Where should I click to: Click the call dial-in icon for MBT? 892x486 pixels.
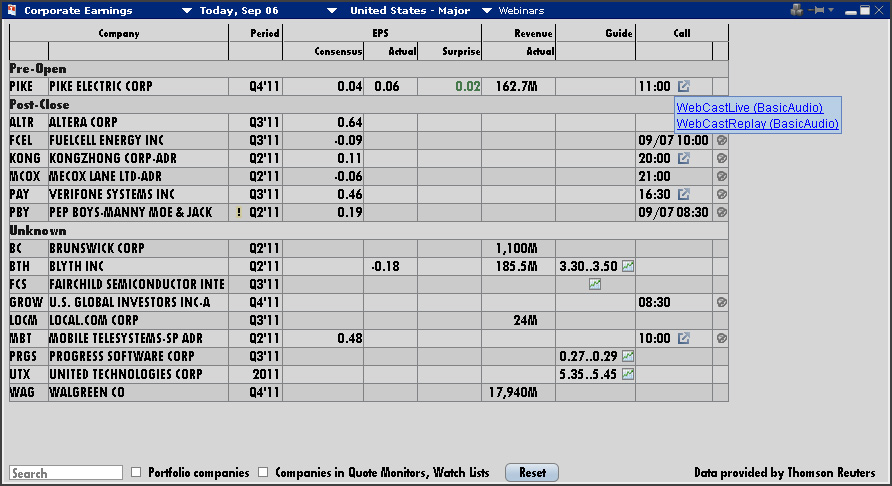pyautogui.click(x=721, y=339)
